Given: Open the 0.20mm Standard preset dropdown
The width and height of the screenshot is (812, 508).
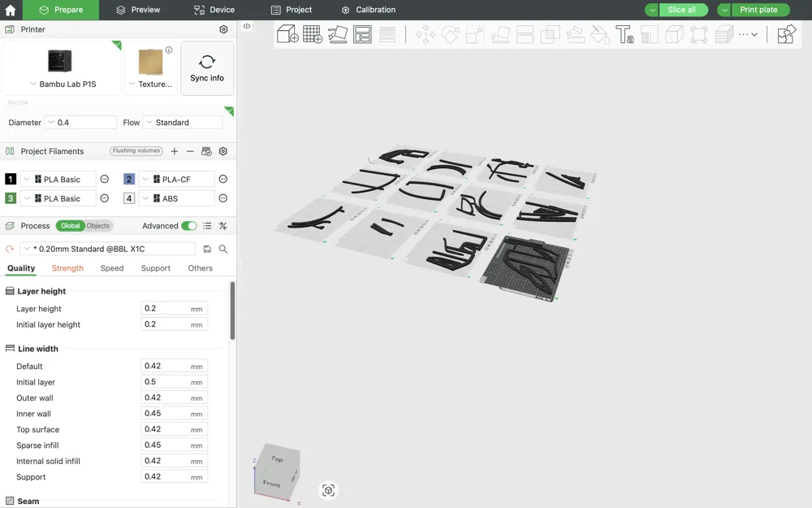Looking at the screenshot, I should [108, 250].
